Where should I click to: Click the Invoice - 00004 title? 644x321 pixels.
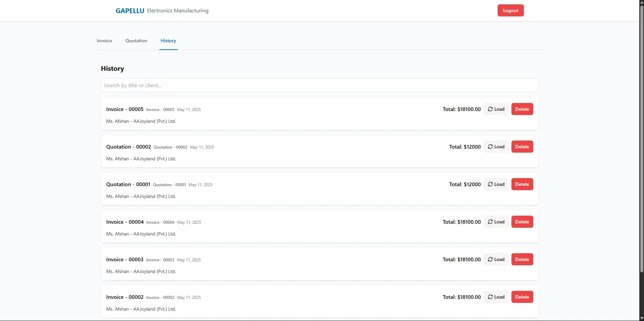125,222
